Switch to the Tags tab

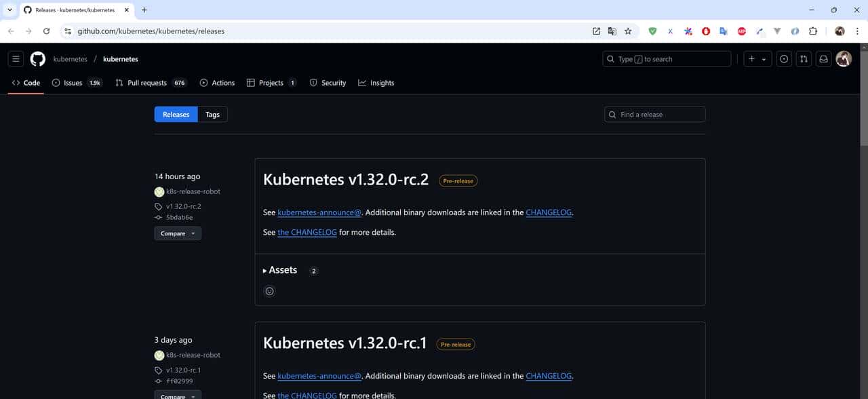click(x=212, y=114)
